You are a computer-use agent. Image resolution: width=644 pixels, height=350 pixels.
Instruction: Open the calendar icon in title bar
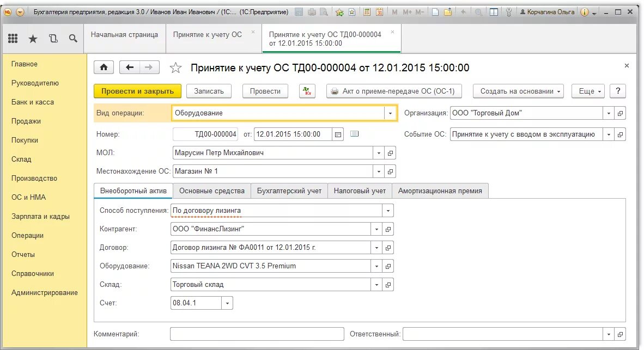point(380,12)
